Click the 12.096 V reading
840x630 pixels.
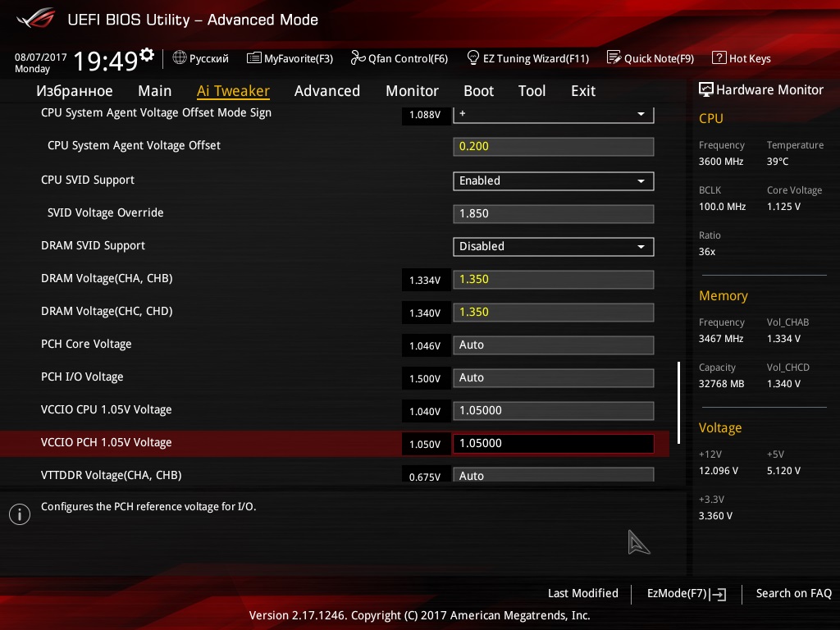click(x=719, y=470)
